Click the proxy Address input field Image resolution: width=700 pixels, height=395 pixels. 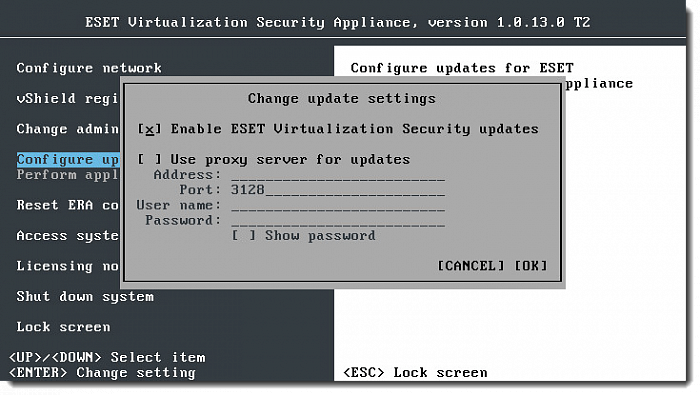338,175
